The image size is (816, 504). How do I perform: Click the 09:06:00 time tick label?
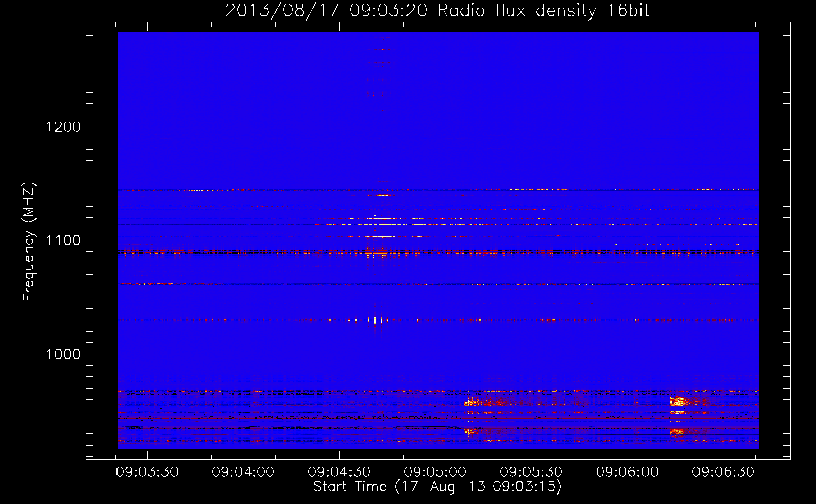[x=627, y=472]
